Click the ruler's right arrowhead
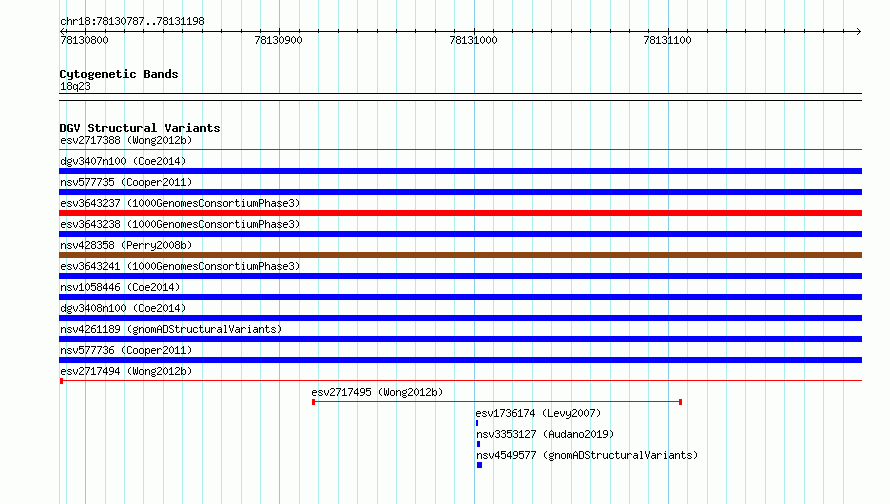890x504 pixels. (x=858, y=31)
